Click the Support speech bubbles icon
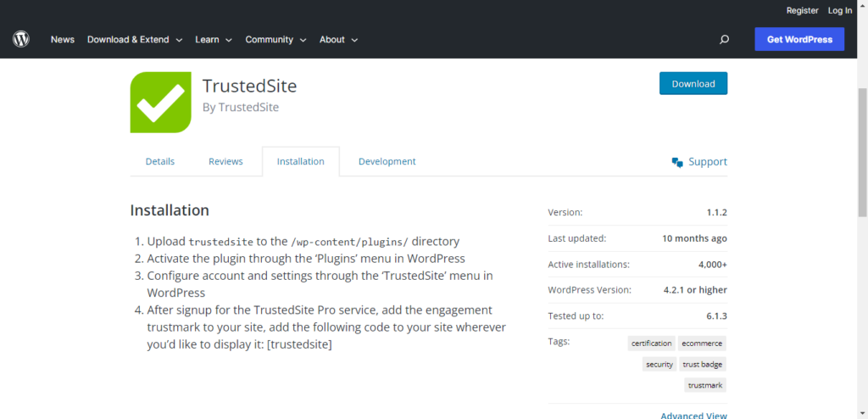868x419 pixels. point(677,162)
